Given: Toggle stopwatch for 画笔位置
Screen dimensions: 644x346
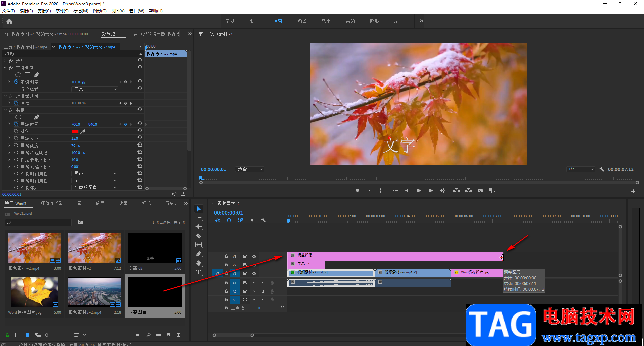Looking at the screenshot, I should [16, 124].
